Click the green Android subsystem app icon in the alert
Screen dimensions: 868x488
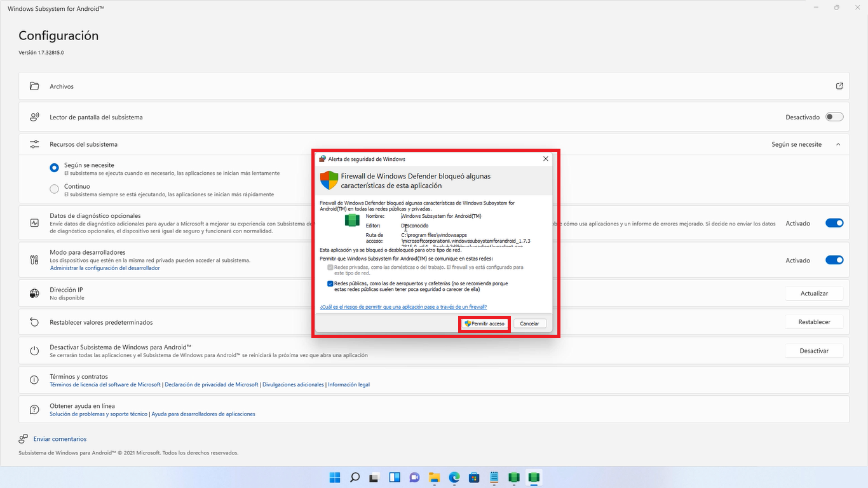coord(352,220)
